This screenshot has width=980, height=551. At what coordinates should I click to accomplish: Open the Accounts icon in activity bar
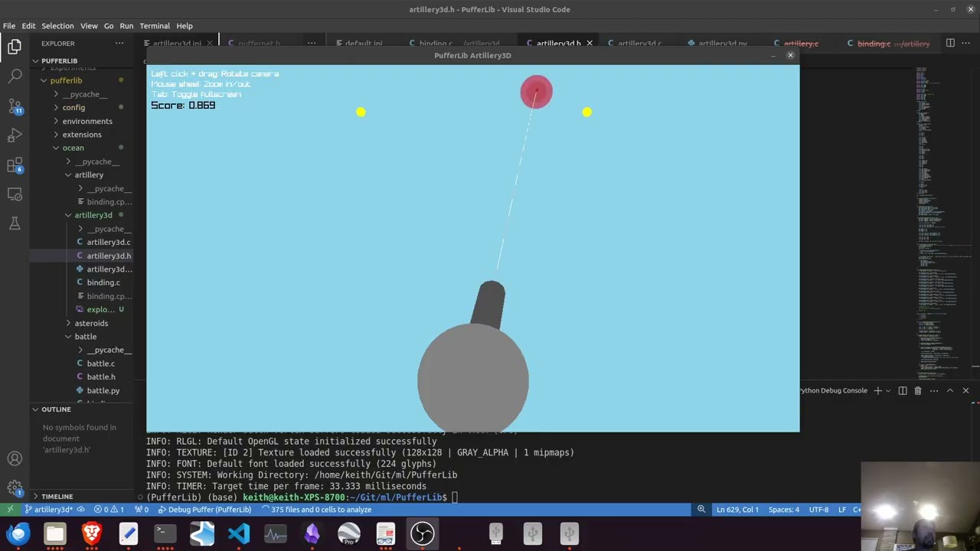15,459
